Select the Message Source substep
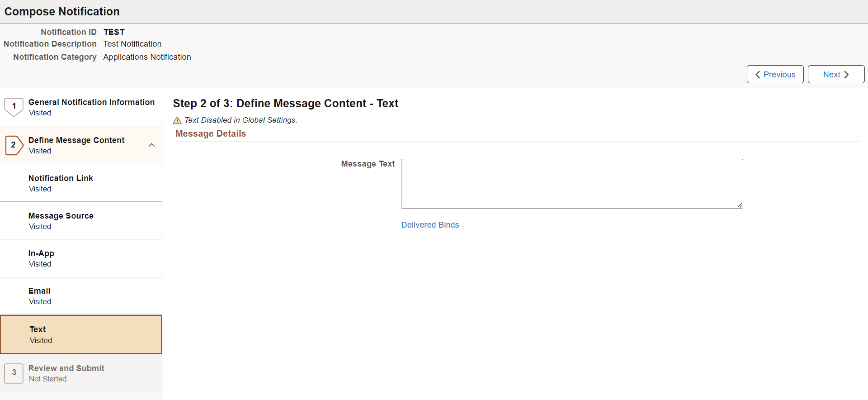 (81, 220)
